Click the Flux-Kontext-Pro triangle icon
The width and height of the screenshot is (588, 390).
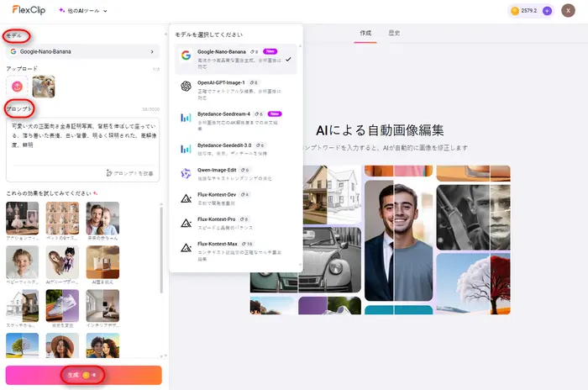point(186,224)
